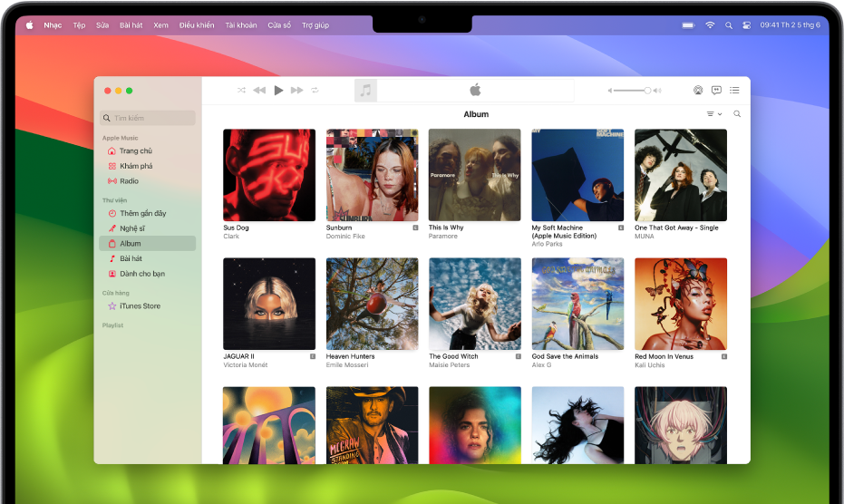Click the artist name Kali Uchis
The height and width of the screenshot is (504, 844).
[650, 365]
